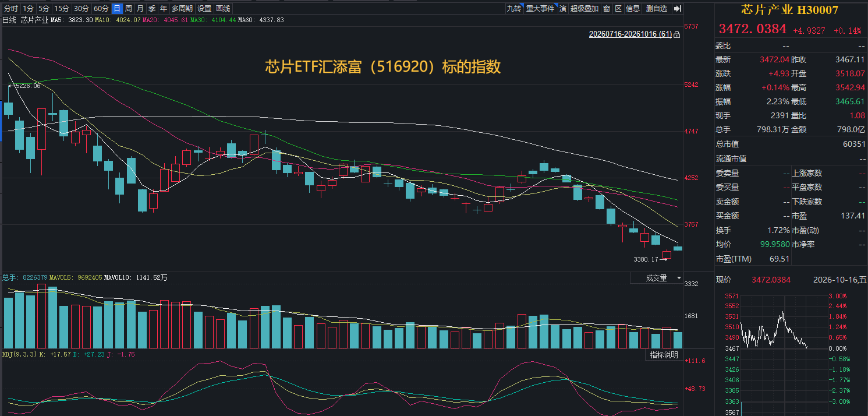Switch to the 周 weekly period tab
Image resolution: width=868 pixels, height=416 pixels.
point(128,9)
